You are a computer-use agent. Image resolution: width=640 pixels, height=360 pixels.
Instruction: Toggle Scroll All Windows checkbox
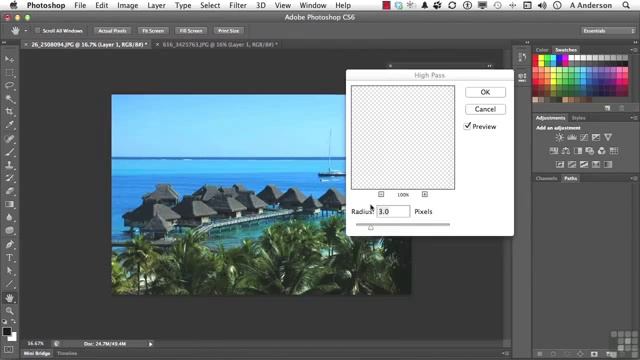click(x=38, y=31)
